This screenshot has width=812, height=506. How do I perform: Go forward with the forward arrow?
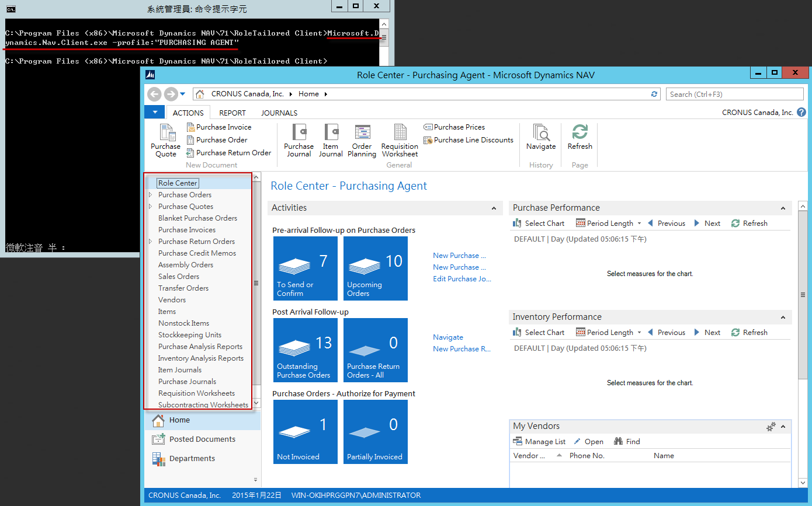171,94
